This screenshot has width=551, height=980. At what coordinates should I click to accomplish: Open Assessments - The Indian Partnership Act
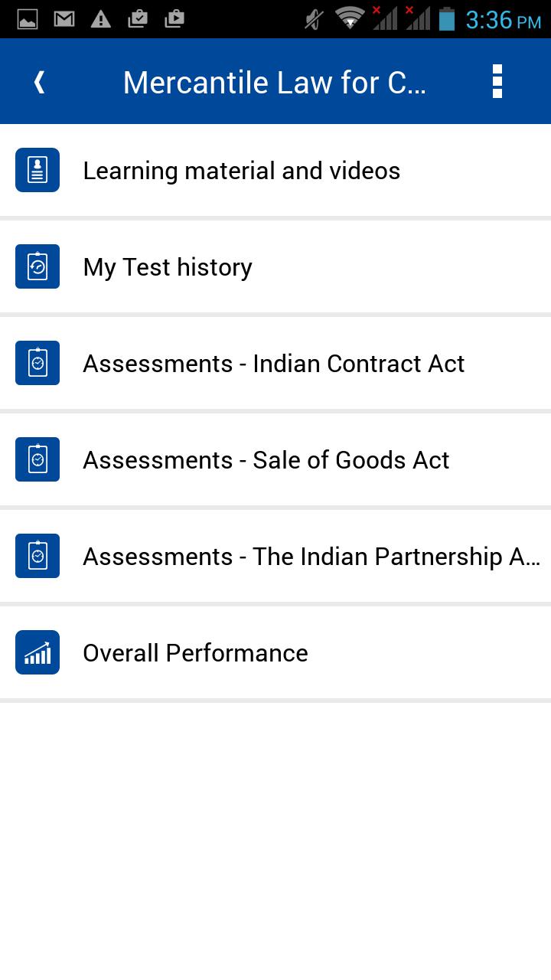pos(311,557)
